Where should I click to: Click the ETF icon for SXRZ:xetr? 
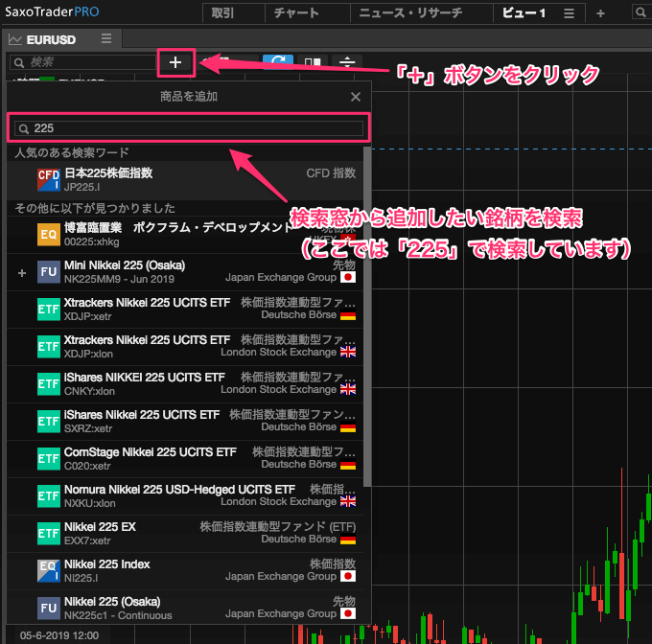[49, 422]
